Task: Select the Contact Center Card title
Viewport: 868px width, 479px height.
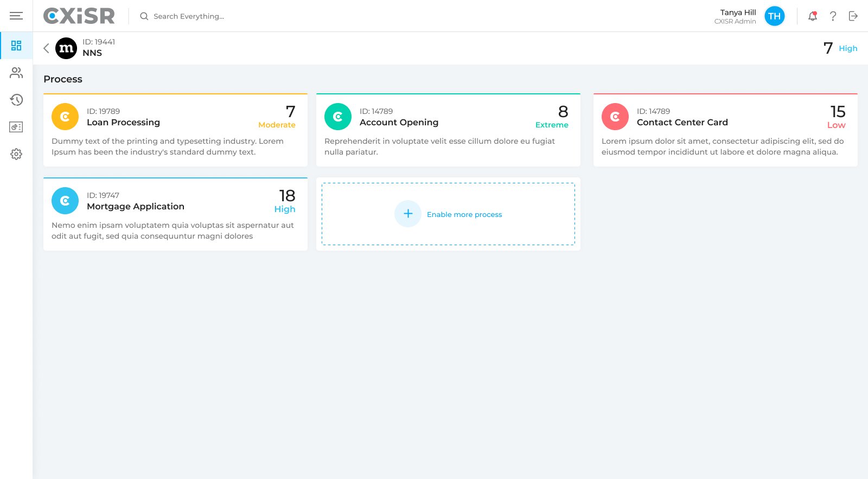Action: pos(682,123)
